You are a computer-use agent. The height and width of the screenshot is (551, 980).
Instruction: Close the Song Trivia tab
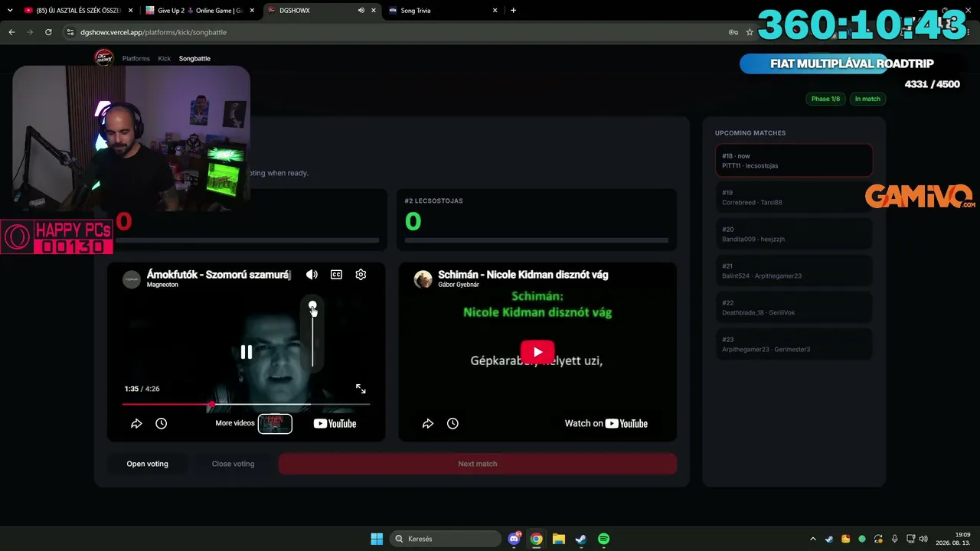coord(495,11)
